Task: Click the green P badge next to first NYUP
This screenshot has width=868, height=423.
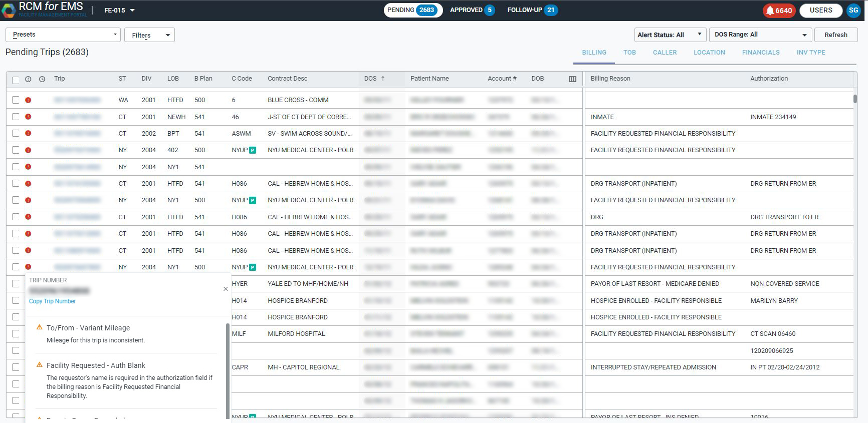Action: point(253,150)
